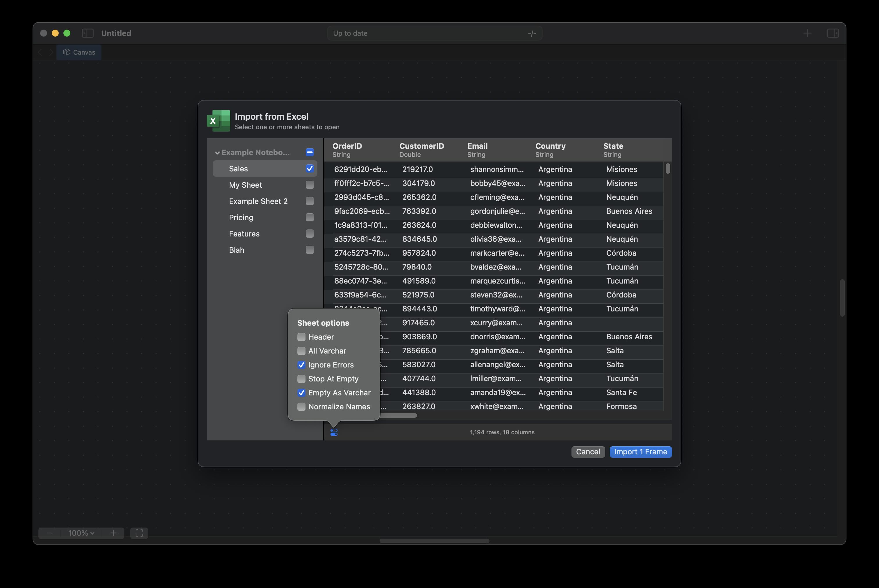Click the markcarter@e... email cell
This screenshot has width=879, height=588.
497,253
